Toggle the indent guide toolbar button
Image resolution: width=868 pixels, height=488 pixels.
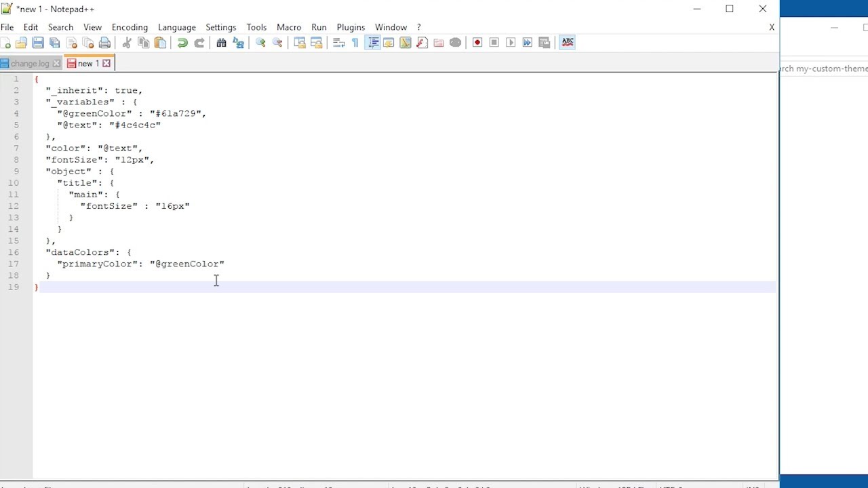372,43
